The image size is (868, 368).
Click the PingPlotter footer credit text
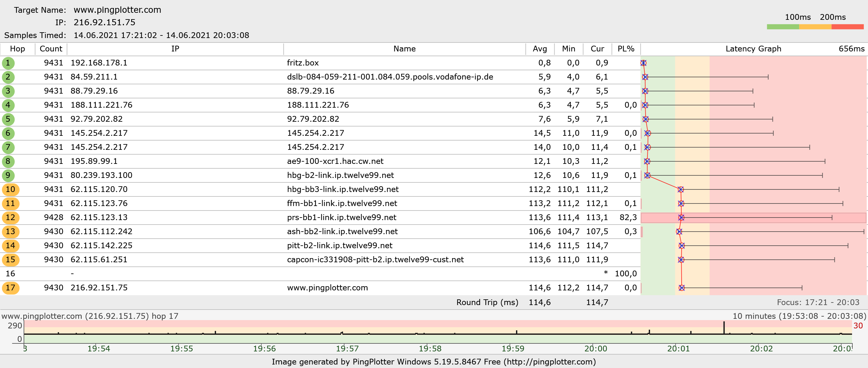(434, 362)
